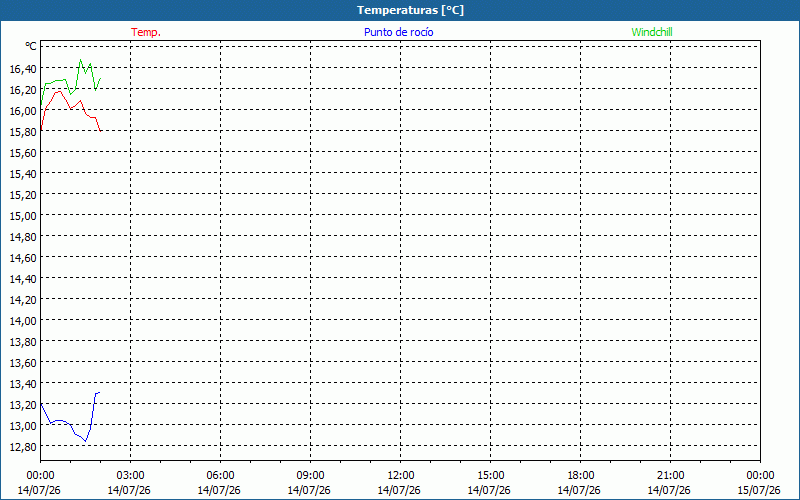Viewport: 800px width, 500px height.
Task: Click the "15,00" y-axis value
Action: (x=23, y=216)
